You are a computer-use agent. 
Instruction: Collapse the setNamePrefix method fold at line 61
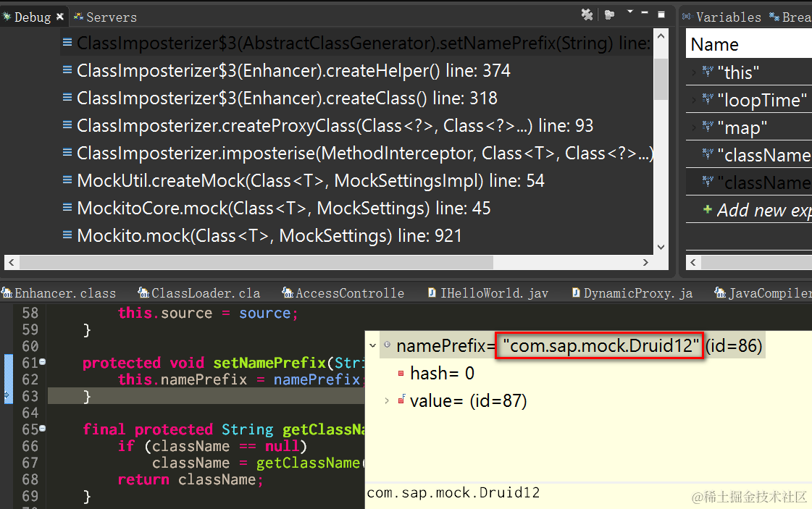point(43,362)
